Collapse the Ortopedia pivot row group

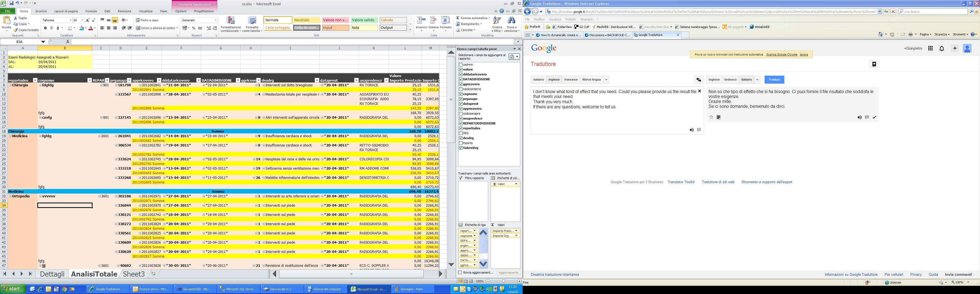10,196
